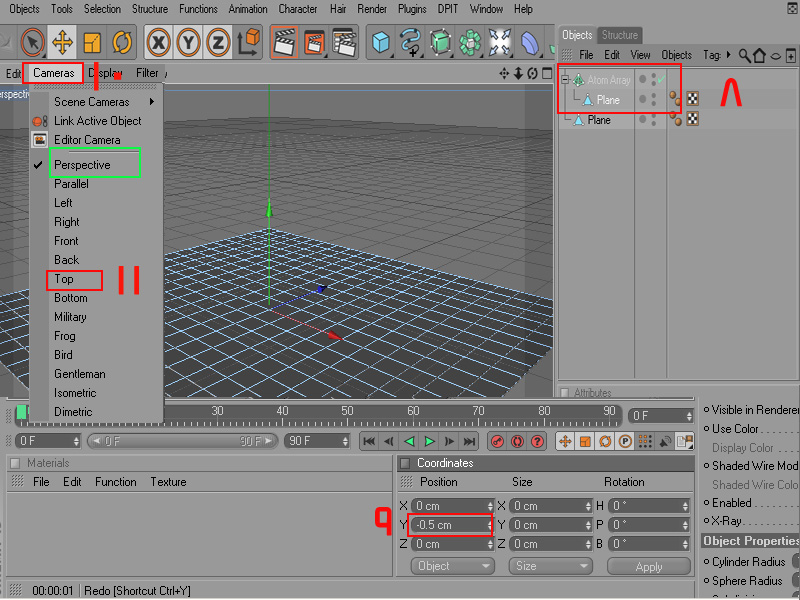
Task: Select the Live Selection arrow tool
Action: [x=33, y=42]
